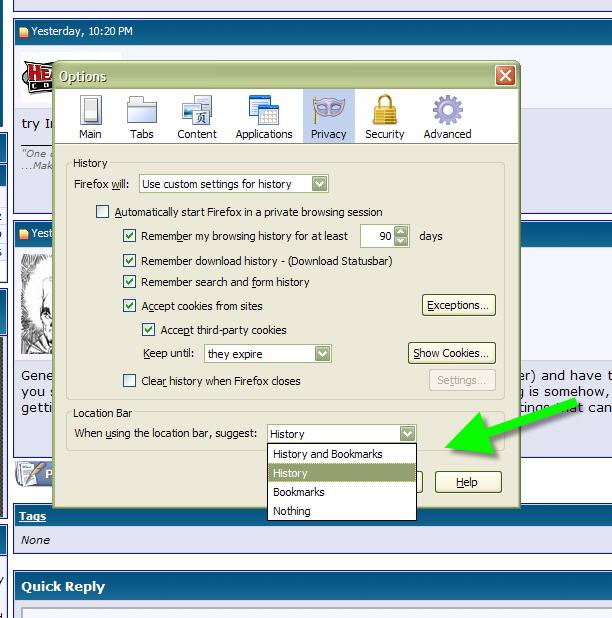612x618 pixels.
Task: Choose History and Bookmarks suggestion option
Action: pyautogui.click(x=342, y=454)
